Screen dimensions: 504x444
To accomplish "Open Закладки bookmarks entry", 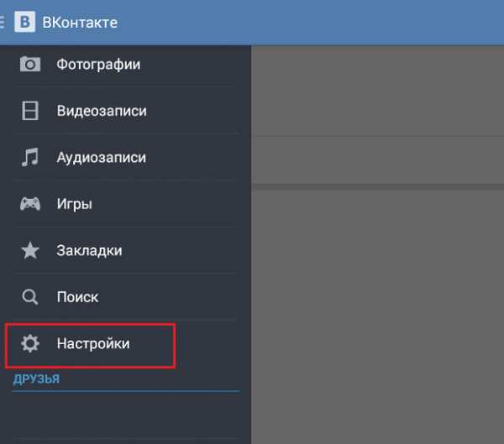I will pos(125,250).
